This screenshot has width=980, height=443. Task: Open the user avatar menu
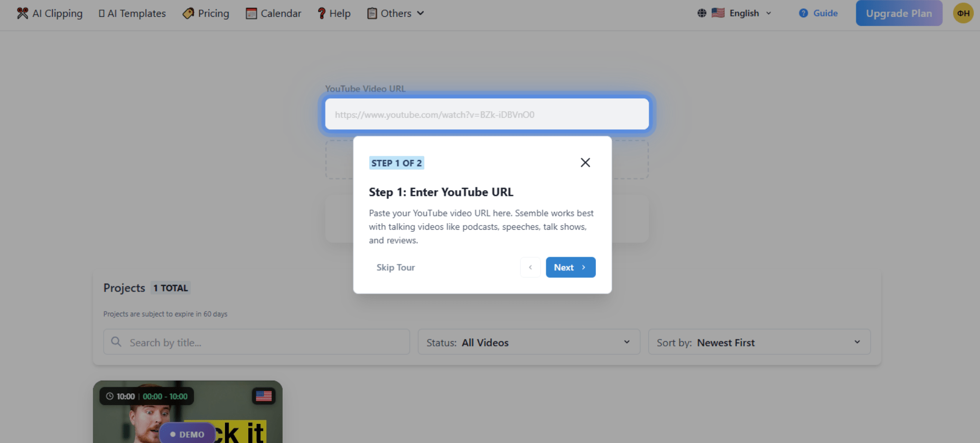pos(963,13)
